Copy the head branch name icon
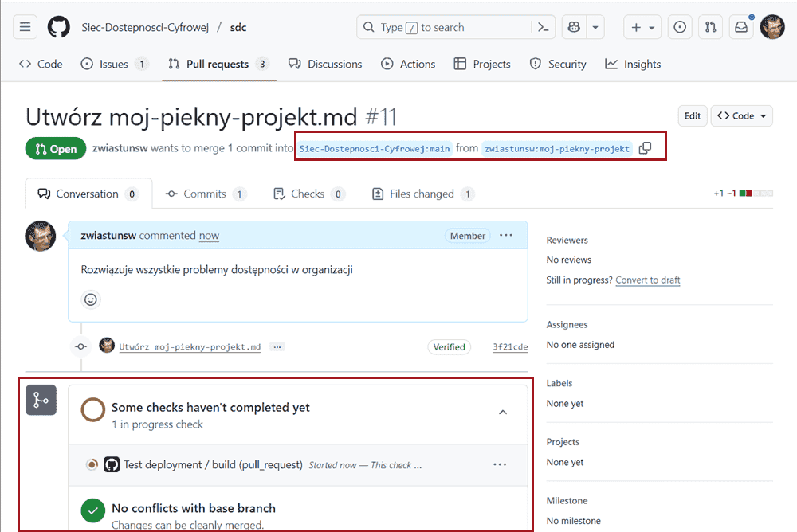 [646, 148]
